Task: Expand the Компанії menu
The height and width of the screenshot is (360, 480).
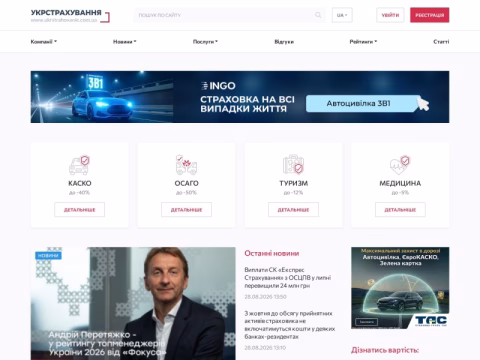Action: tap(44, 42)
